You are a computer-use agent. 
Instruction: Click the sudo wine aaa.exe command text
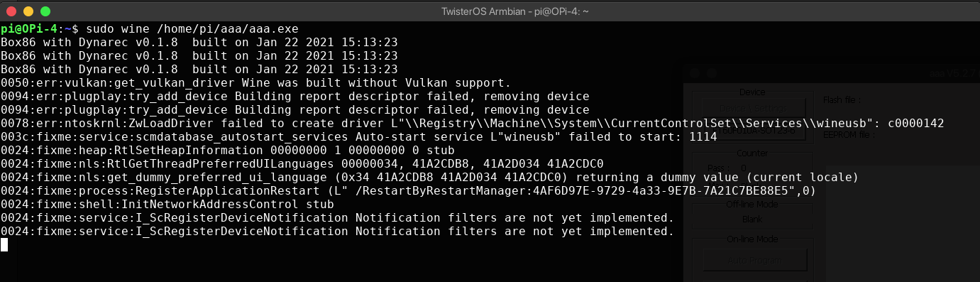click(192, 28)
